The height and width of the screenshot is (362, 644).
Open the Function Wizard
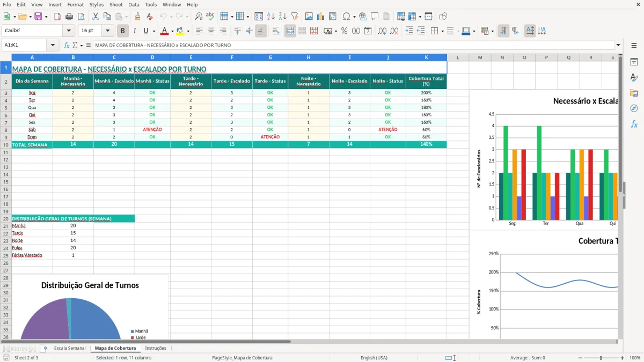67,46
